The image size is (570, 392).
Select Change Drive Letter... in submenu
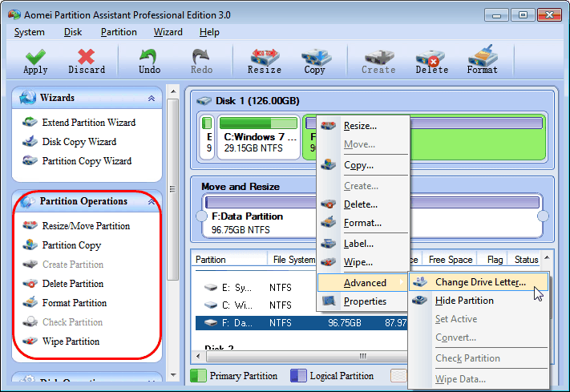(479, 282)
